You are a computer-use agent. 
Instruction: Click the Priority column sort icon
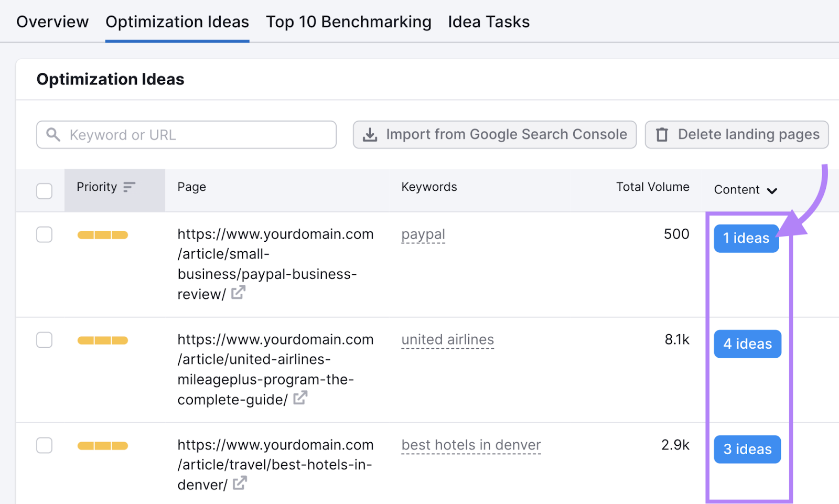pos(129,186)
